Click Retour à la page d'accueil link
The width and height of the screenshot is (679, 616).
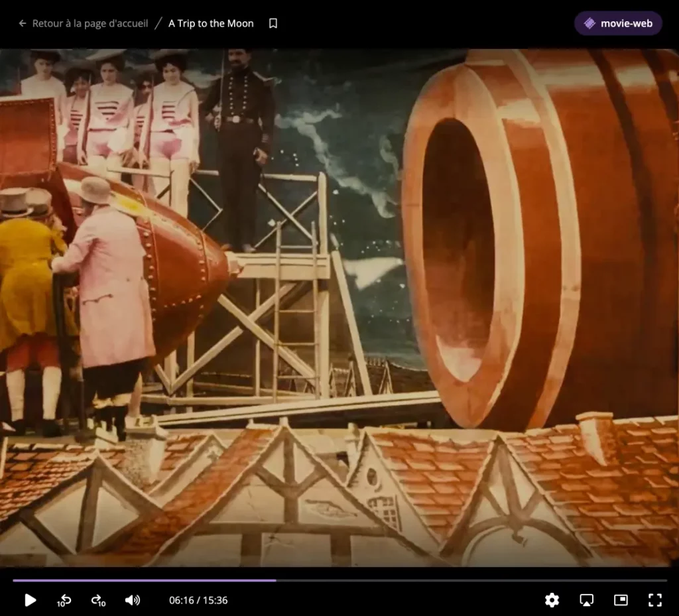point(90,23)
